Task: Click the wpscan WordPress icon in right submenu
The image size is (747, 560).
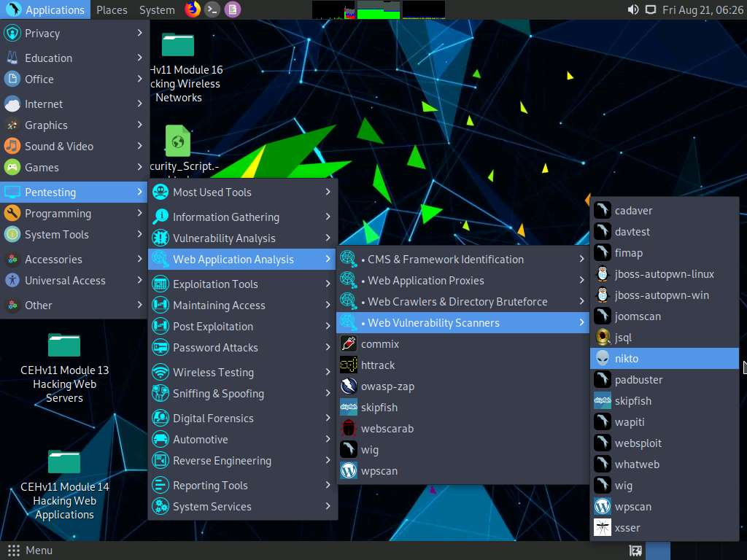Action: [x=602, y=507]
